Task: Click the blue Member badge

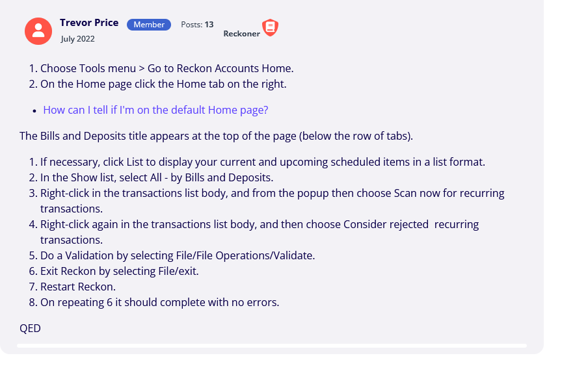Action: pos(149,25)
